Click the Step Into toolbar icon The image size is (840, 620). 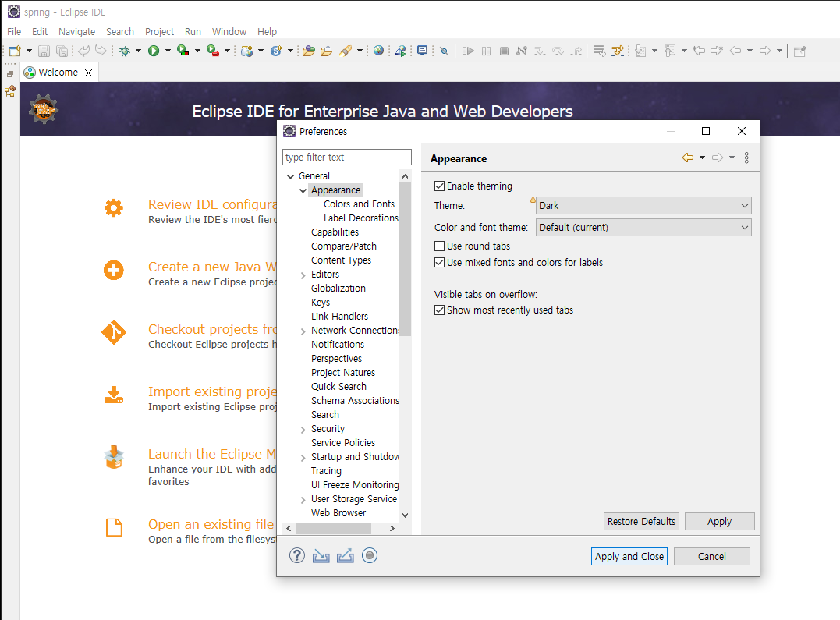tap(540, 51)
